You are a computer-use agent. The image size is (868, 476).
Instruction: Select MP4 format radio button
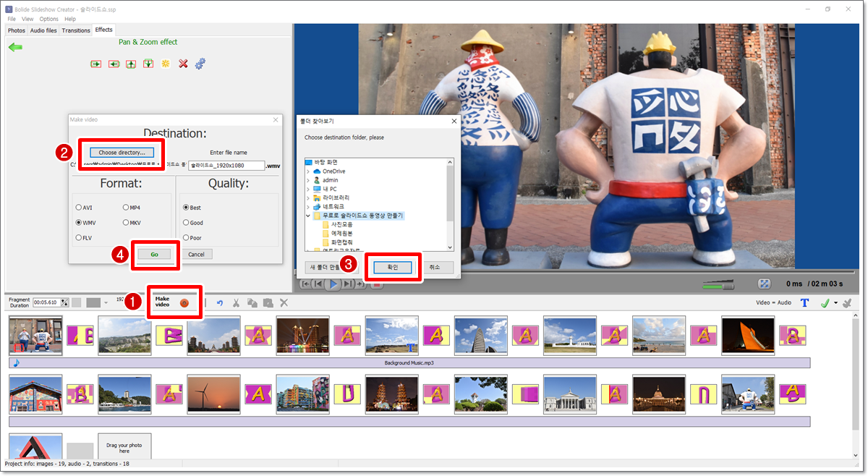[126, 208]
